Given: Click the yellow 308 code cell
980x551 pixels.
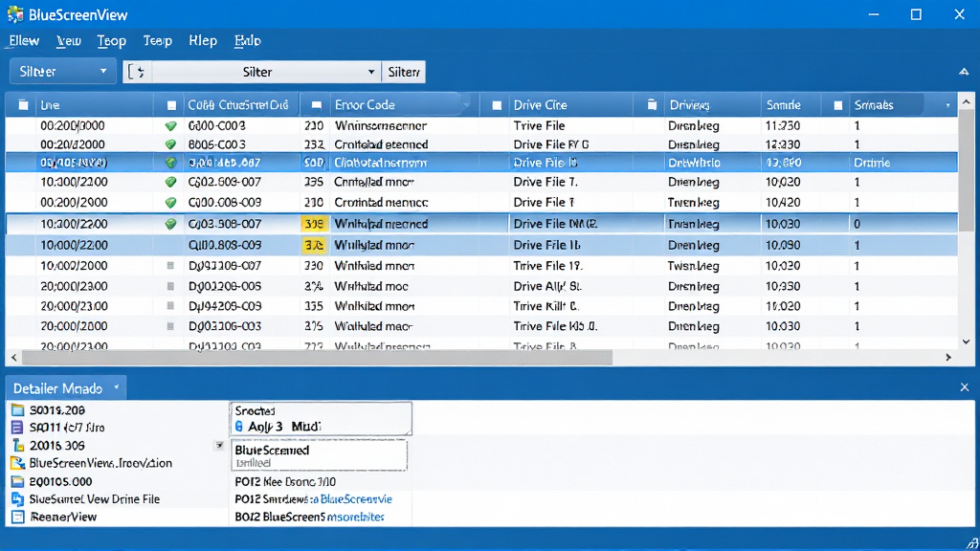Looking at the screenshot, I should [x=314, y=224].
